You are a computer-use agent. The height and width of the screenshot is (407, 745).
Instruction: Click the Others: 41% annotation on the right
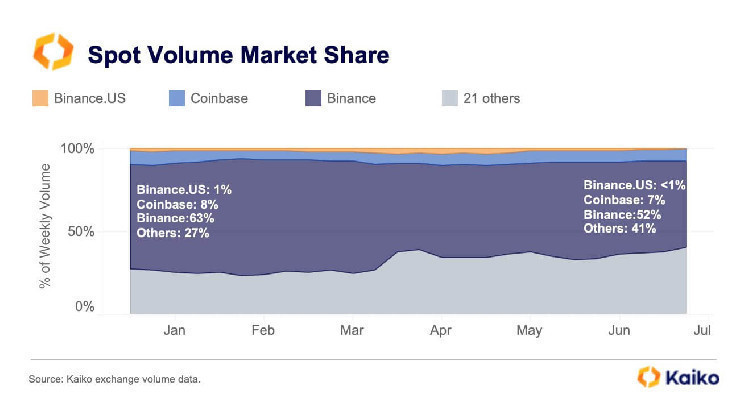[620, 229]
